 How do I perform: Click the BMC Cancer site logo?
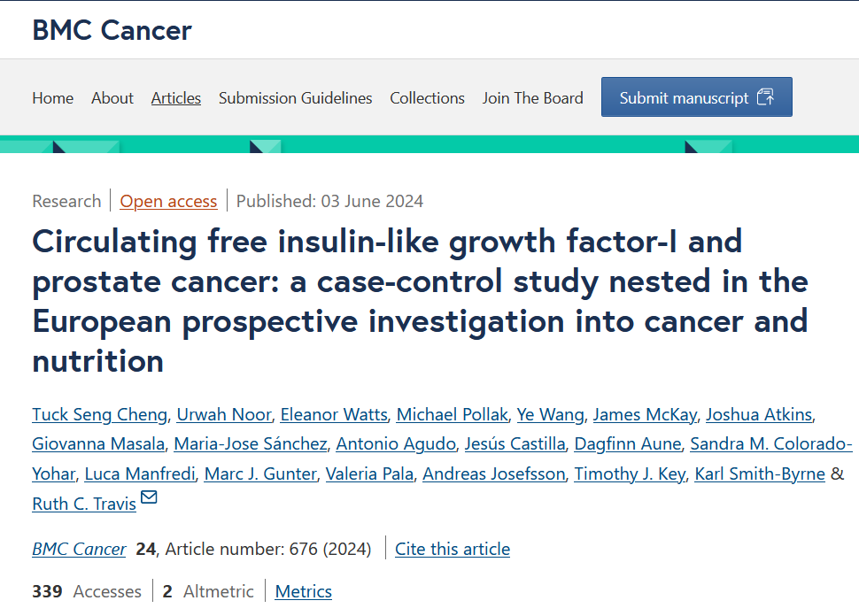click(112, 30)
